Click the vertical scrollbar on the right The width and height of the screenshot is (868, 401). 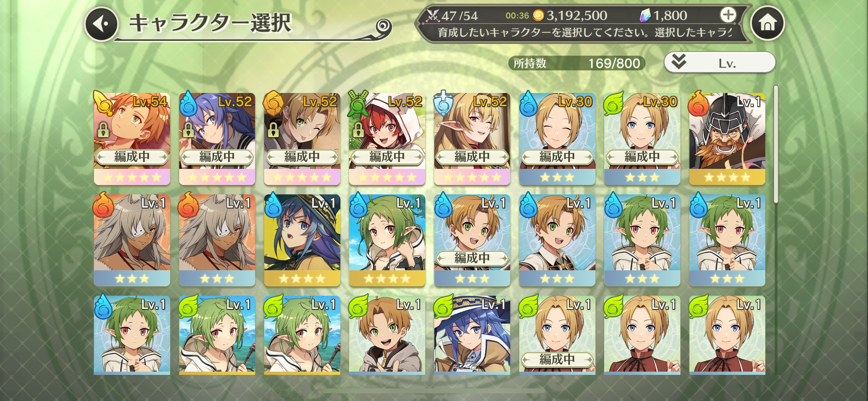[776, 145]
